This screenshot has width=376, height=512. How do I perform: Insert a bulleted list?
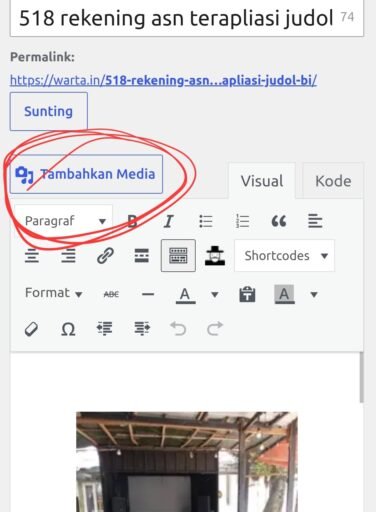point(206,221)
